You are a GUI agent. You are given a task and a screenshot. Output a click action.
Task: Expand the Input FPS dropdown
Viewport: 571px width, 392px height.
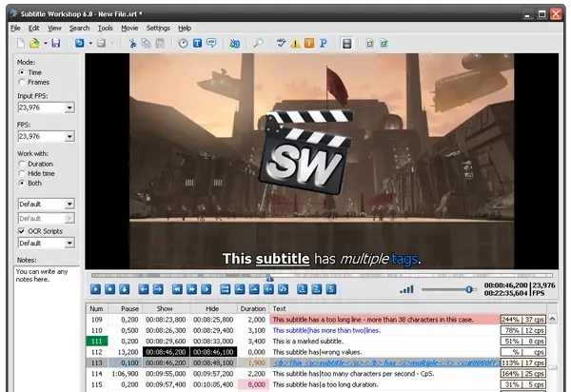point(69,108)
